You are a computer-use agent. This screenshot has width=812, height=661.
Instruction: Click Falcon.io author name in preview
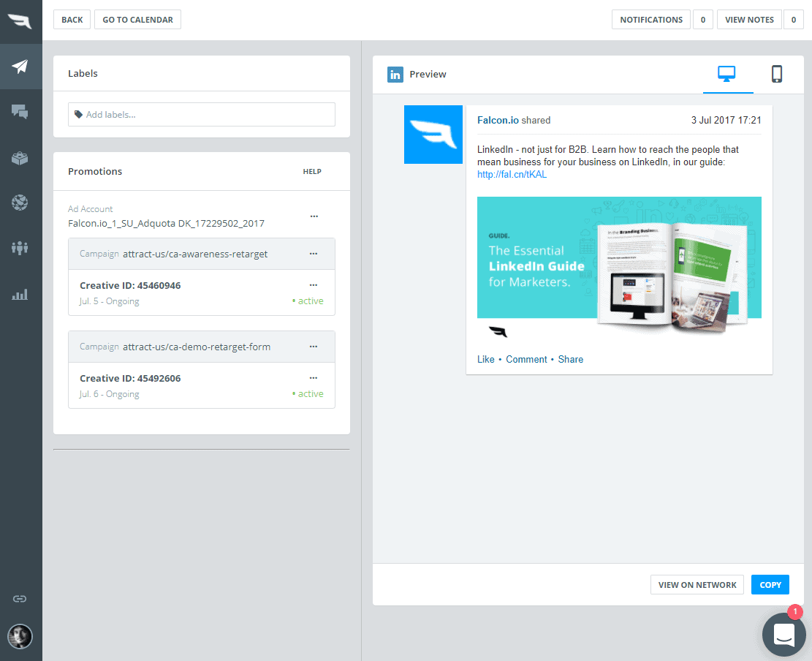(x=498, y=120)
